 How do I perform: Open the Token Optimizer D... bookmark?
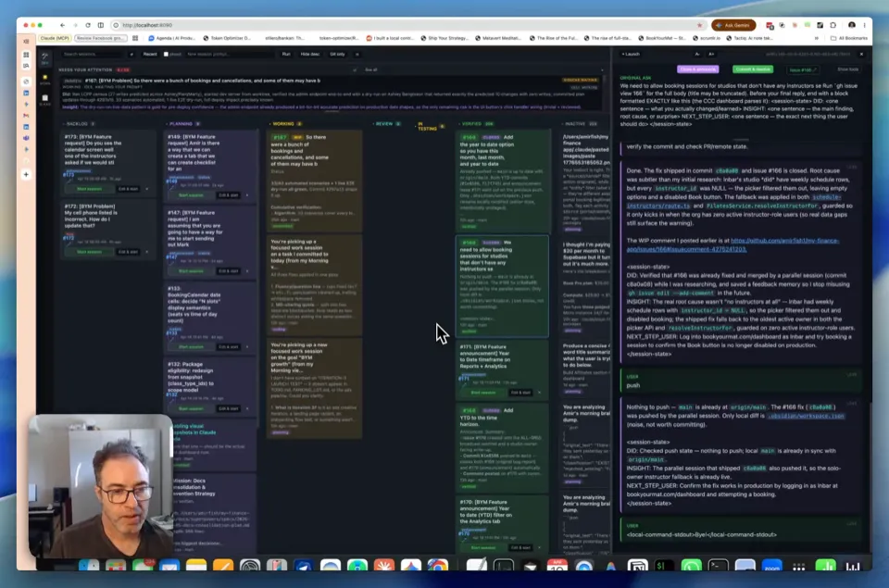tap(228, 38)
